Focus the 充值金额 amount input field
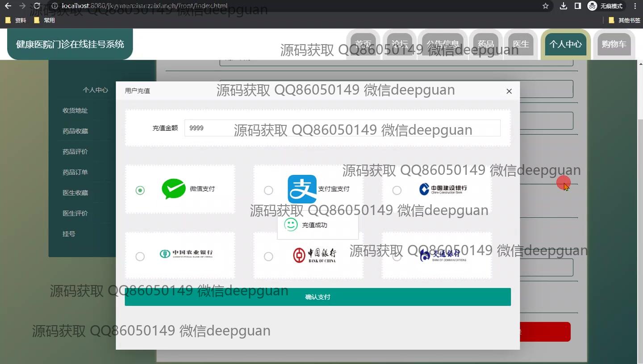 click(x=342, y=128)
